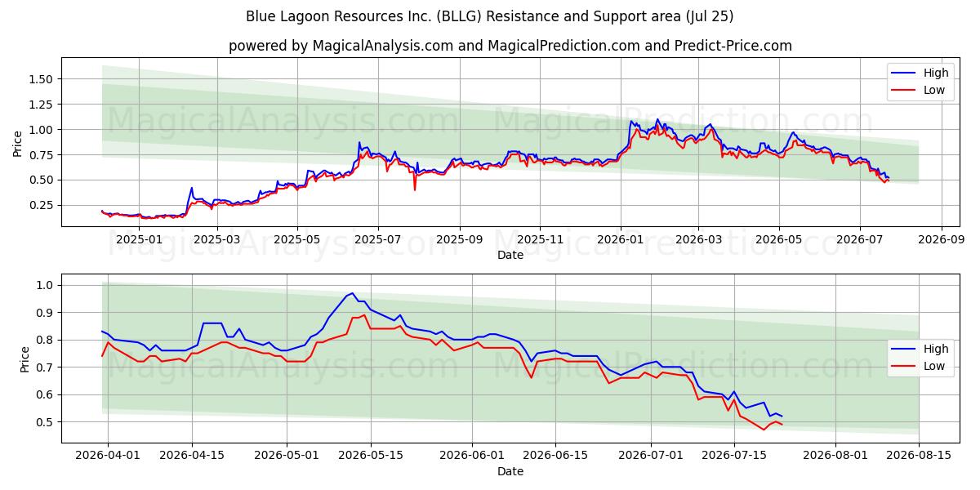Screen dimensions: 980x490
Task: Click the 2026-08-01 tick label
Action: [x=836, y=456]
